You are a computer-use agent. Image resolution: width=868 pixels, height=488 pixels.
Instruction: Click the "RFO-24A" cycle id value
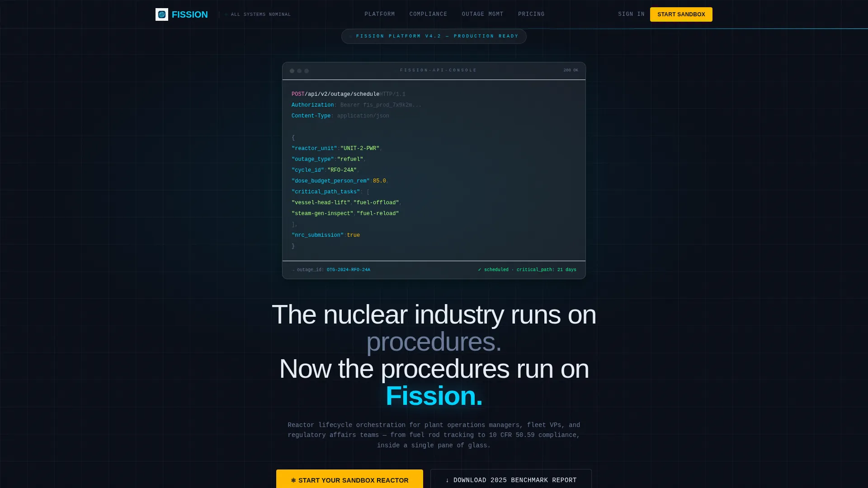click(342, 170)
